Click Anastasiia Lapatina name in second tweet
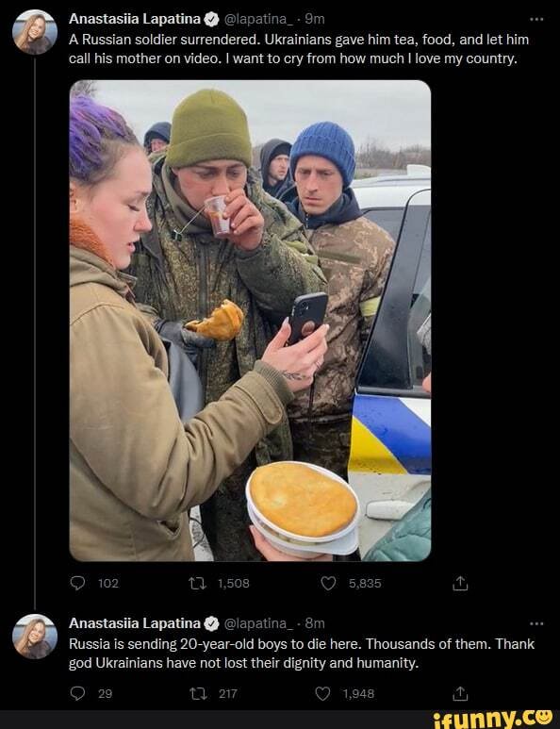 pos(135,623)
